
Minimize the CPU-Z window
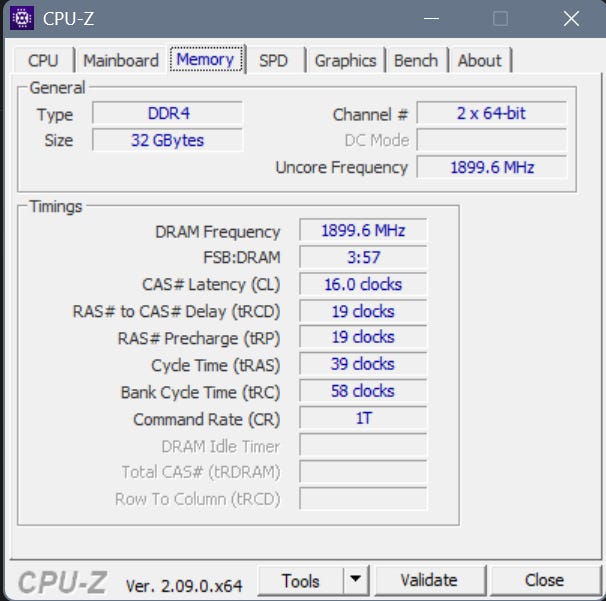tap(431, 18)
